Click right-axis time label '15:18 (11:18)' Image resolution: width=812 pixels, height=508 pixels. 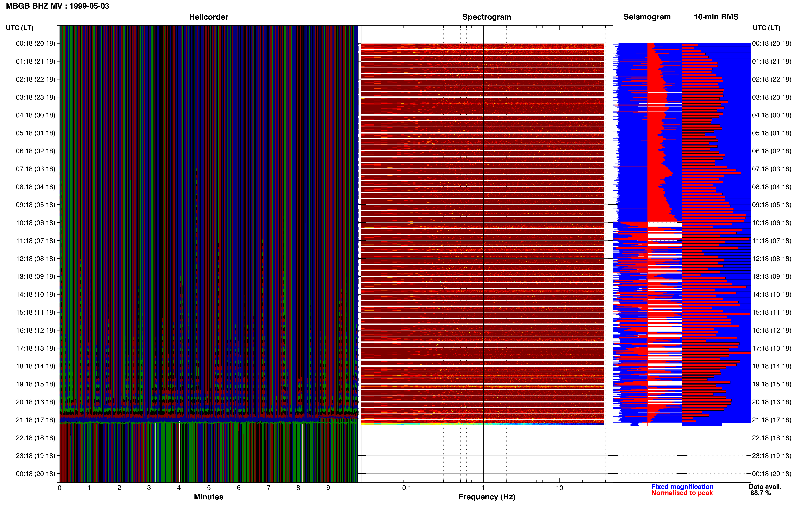click(772, 313)
